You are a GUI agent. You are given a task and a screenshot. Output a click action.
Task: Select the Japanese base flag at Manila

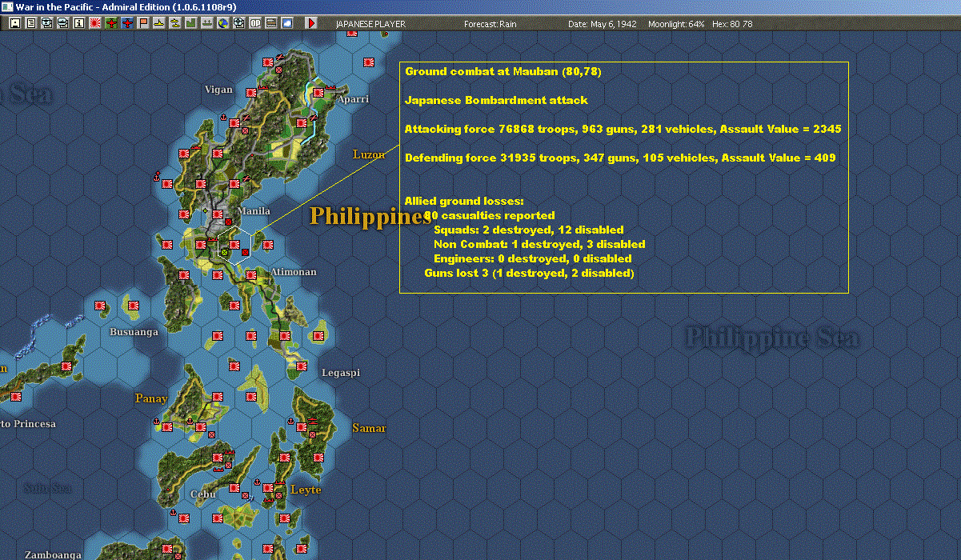tap(218, 214)
